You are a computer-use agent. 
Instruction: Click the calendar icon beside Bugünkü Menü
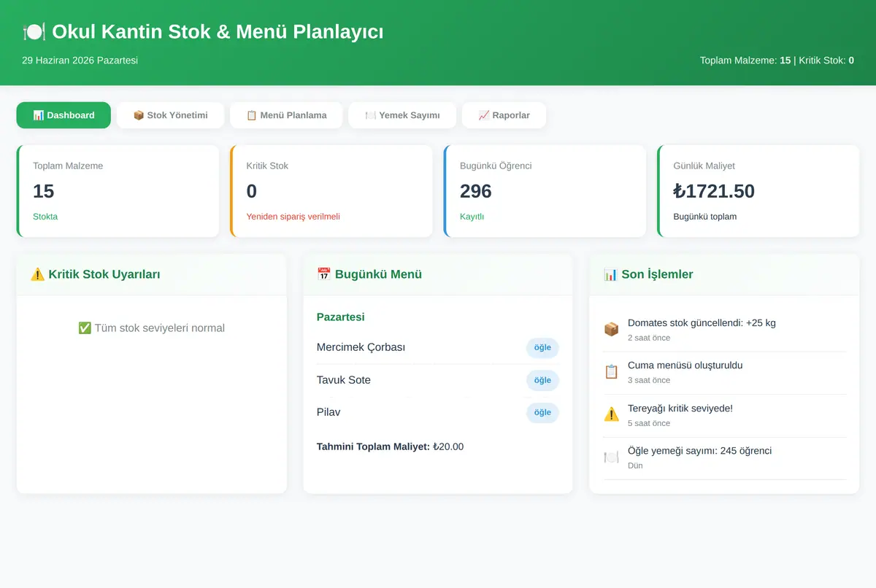(x=324, y=274)
